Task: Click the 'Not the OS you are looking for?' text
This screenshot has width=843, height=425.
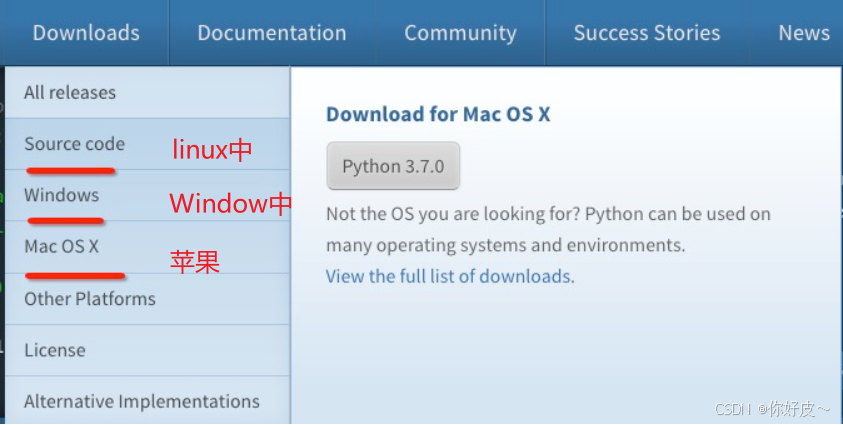Action: [453, 214]
